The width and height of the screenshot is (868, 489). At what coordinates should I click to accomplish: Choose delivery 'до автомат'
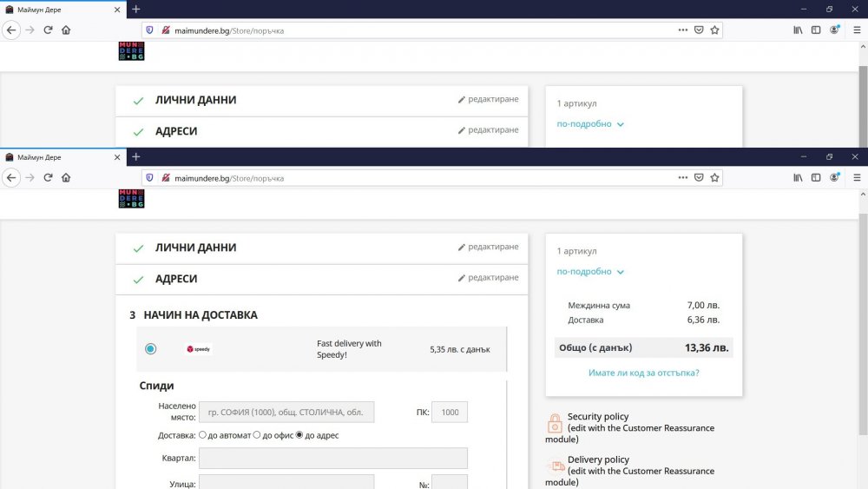point(202,435)
